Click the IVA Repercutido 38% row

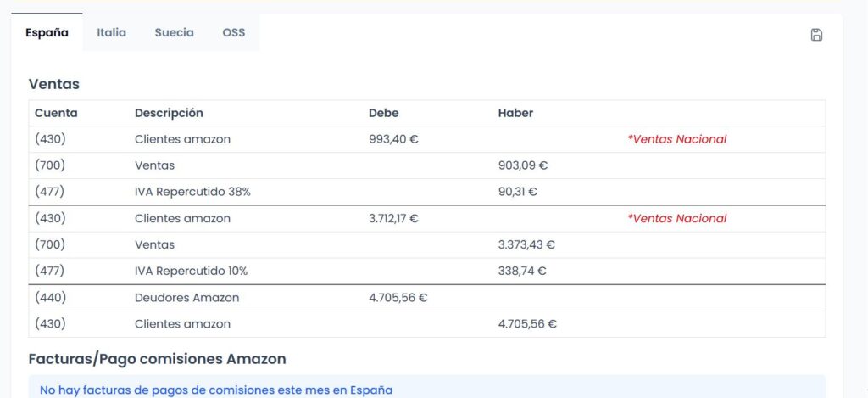click(x=427, y=192)
